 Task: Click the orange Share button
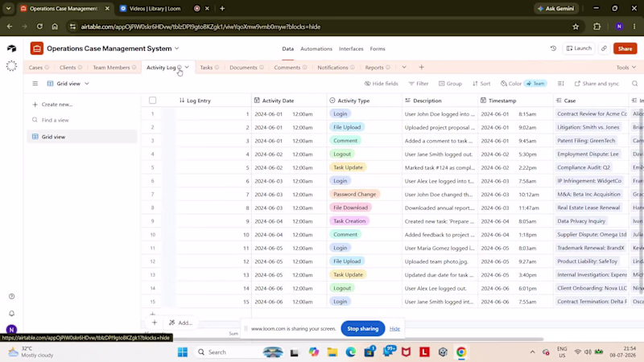coord(625,48)
